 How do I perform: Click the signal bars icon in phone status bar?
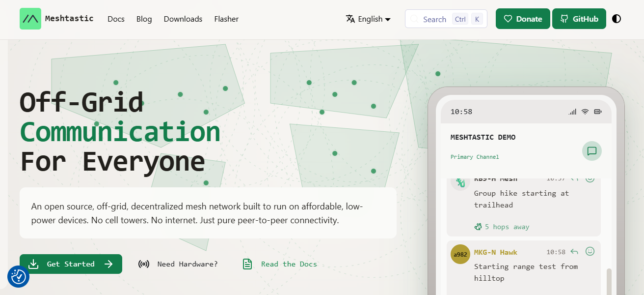572,112
